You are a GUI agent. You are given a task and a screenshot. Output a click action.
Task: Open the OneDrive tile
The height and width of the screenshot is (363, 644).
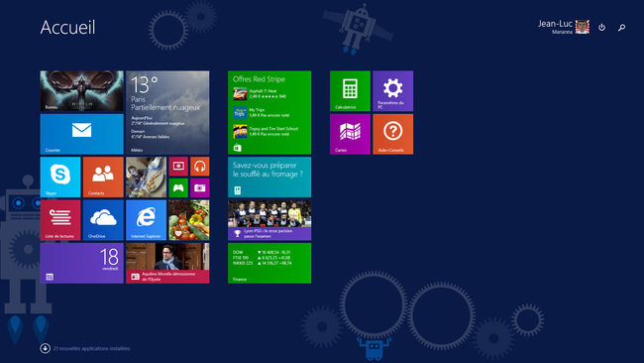(103, 220)
